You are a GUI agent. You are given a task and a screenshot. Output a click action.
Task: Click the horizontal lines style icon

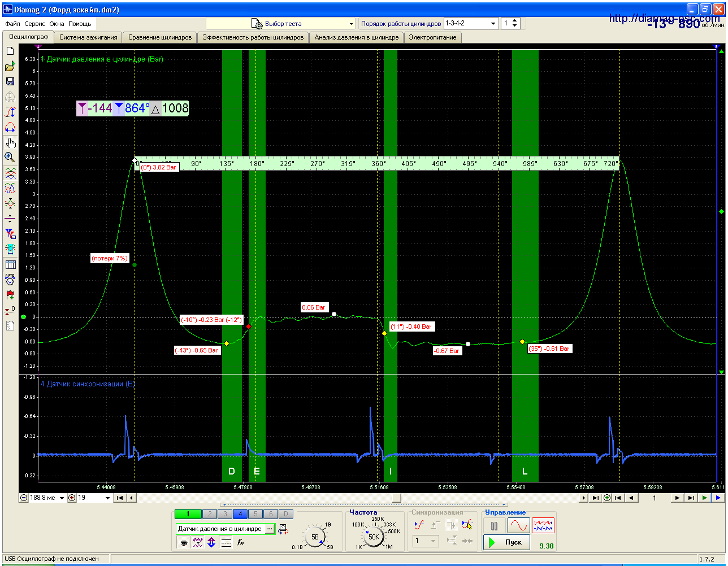coord(226,542)
